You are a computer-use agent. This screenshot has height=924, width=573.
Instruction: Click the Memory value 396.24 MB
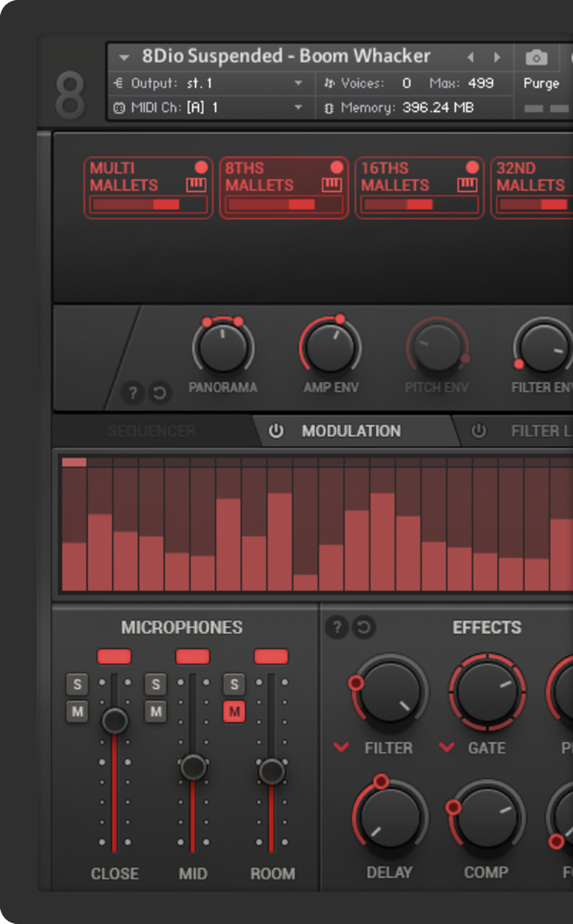[438, 108]
